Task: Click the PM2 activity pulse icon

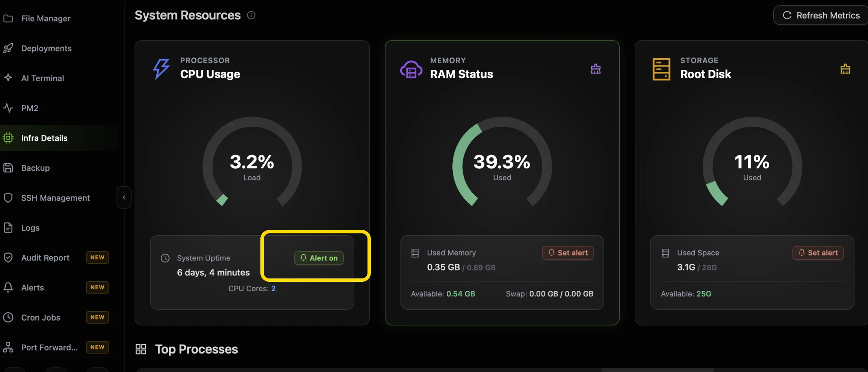Action: click(x=8, y=108)
